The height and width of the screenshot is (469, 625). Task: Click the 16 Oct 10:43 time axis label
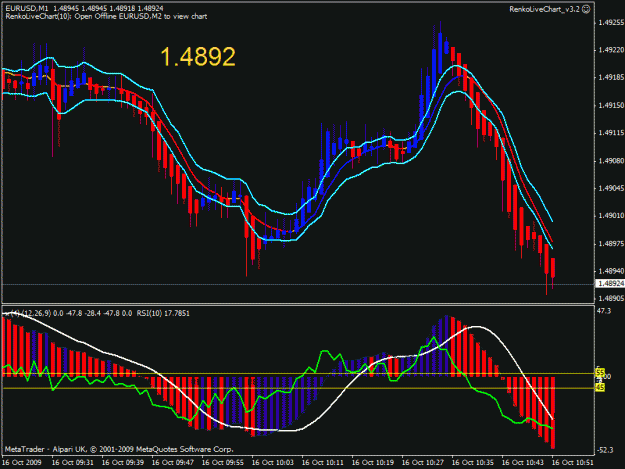523,462
